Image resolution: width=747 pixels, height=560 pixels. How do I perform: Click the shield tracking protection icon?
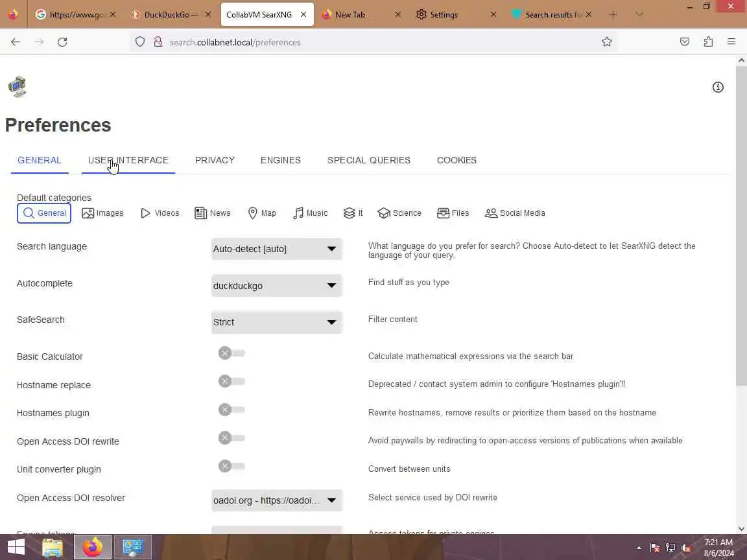pos(139,42)
